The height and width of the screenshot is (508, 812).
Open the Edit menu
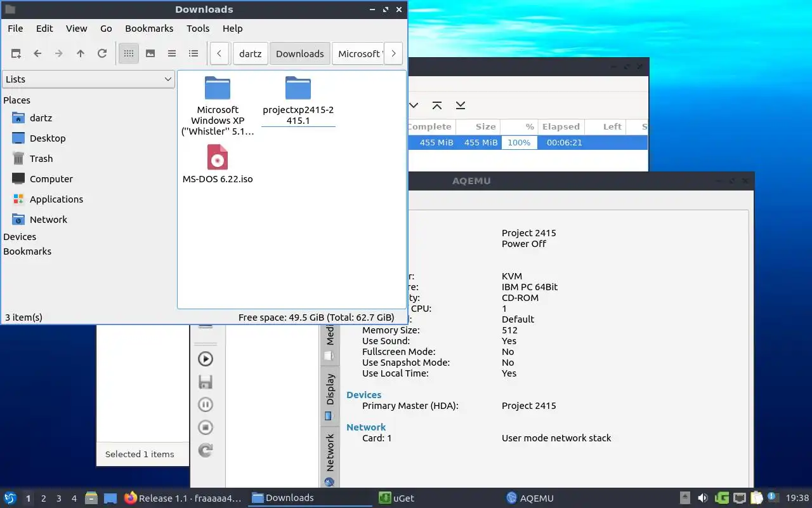[44, 29]
